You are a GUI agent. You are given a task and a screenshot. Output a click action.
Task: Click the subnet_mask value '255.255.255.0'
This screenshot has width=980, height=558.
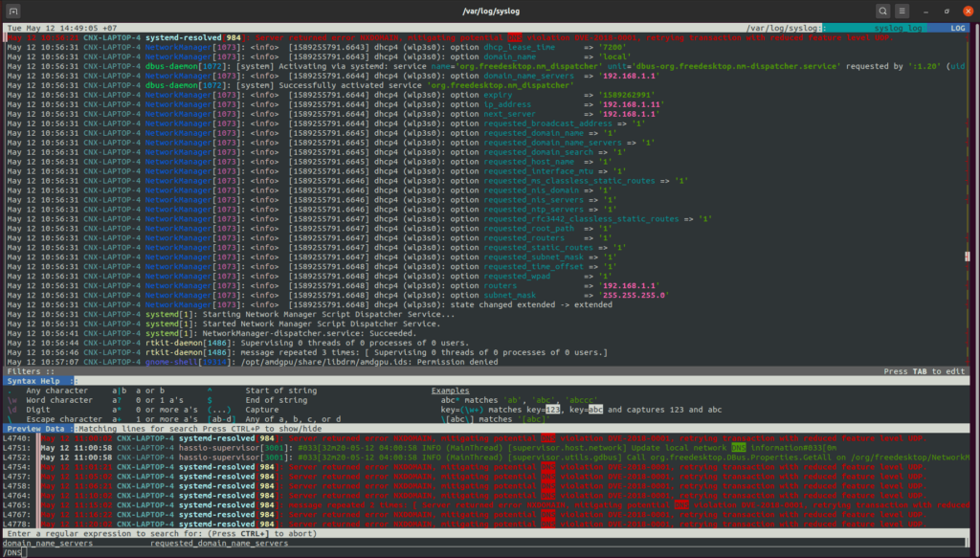coord(634,295)
